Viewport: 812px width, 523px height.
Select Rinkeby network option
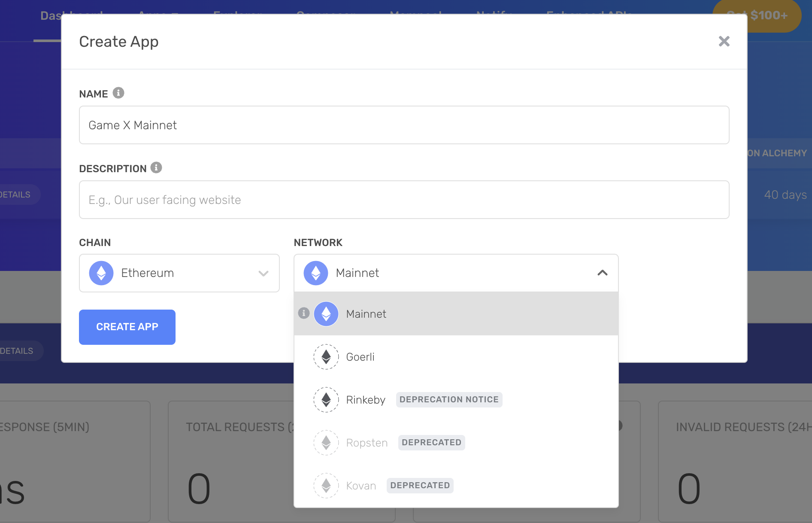coord(456,400)
